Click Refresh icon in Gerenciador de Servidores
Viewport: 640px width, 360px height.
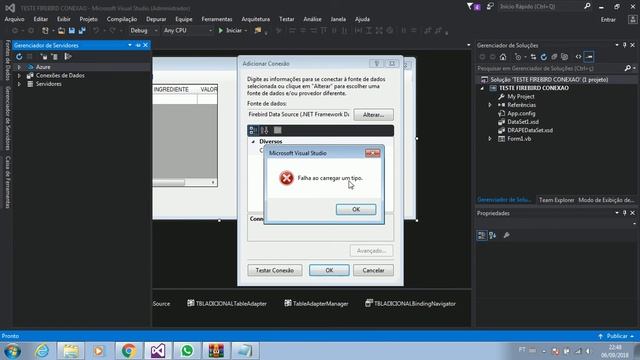19,56
